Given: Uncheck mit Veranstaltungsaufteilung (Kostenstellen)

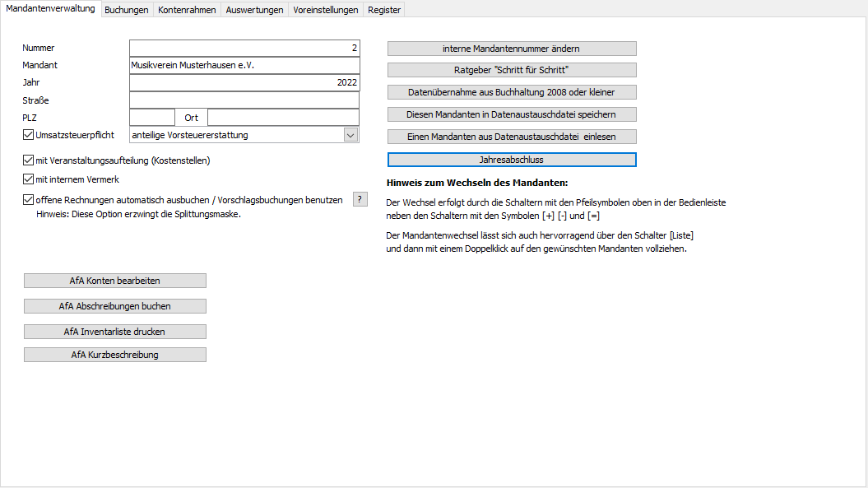Looking at the screenshot, I should point(28,160).
